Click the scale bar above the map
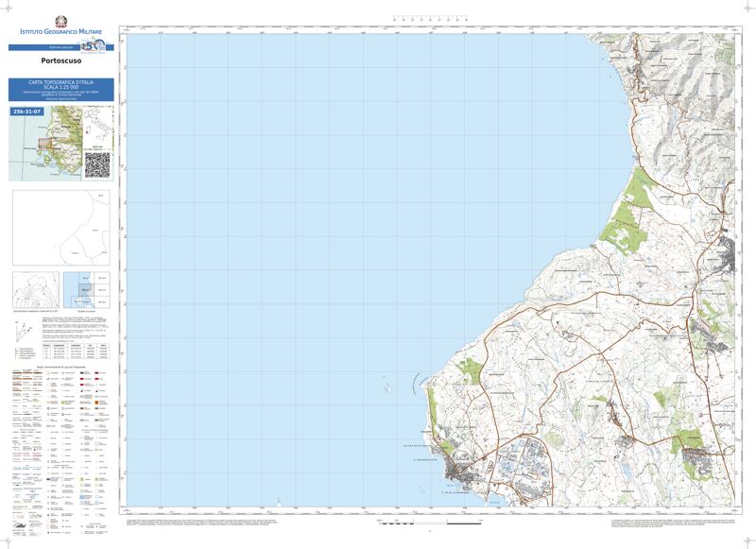The height and width of the screenshot is (549, 756). coord(430,16)
